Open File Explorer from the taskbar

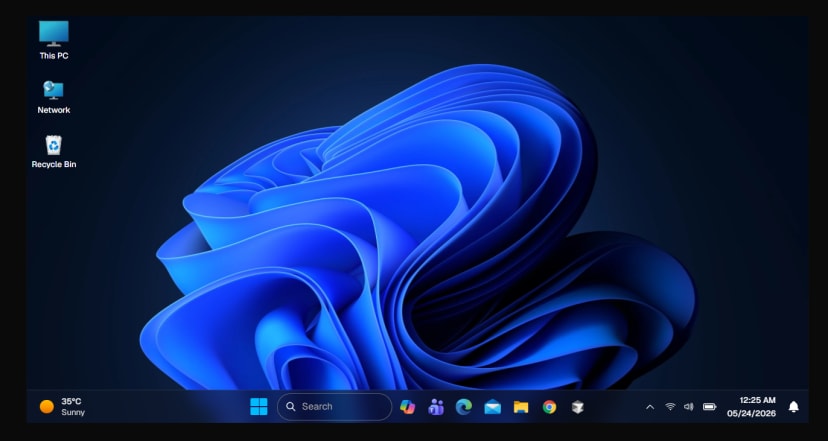(521, 407)
